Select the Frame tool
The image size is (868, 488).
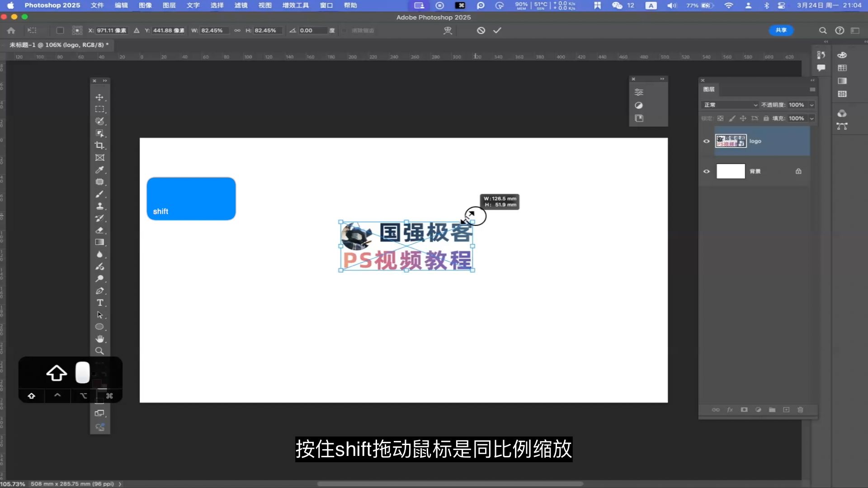(99, 158)
